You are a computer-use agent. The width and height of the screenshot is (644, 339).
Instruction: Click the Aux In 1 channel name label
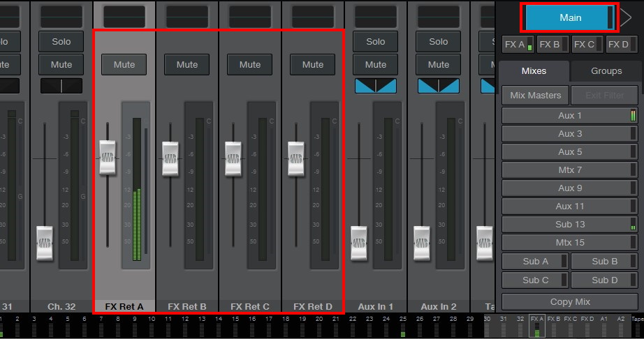375,307
